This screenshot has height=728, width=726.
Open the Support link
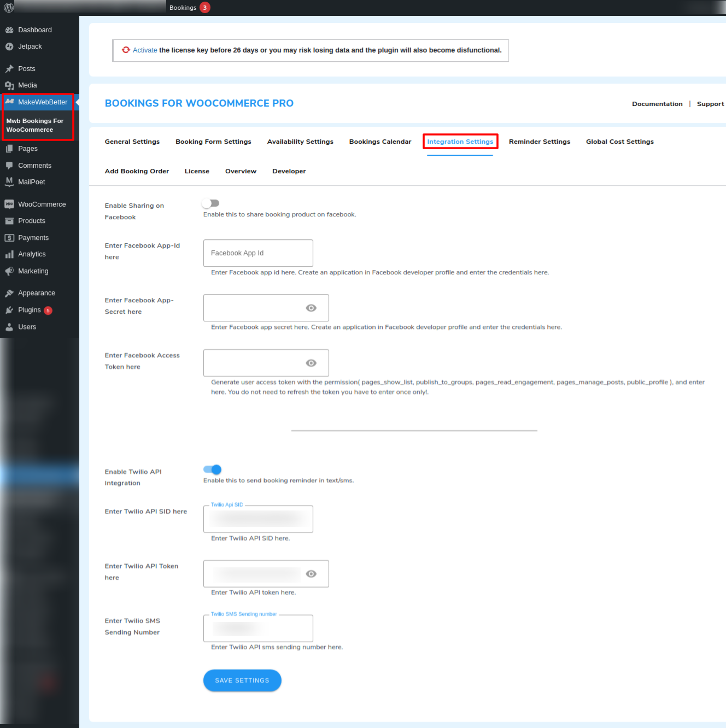(710, 104)
